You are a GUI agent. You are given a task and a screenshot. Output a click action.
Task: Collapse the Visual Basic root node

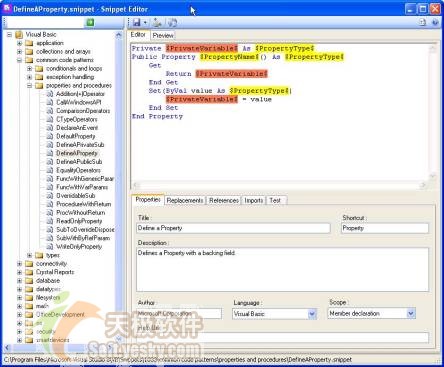9,34
